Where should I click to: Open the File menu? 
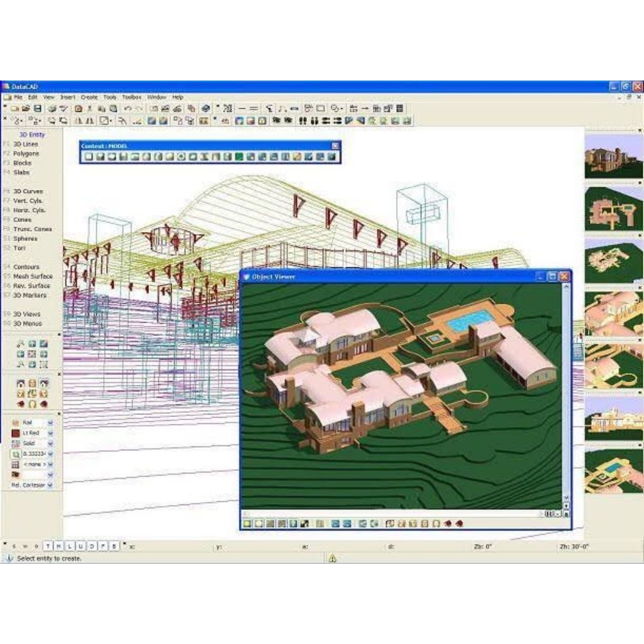click(18, 97)
